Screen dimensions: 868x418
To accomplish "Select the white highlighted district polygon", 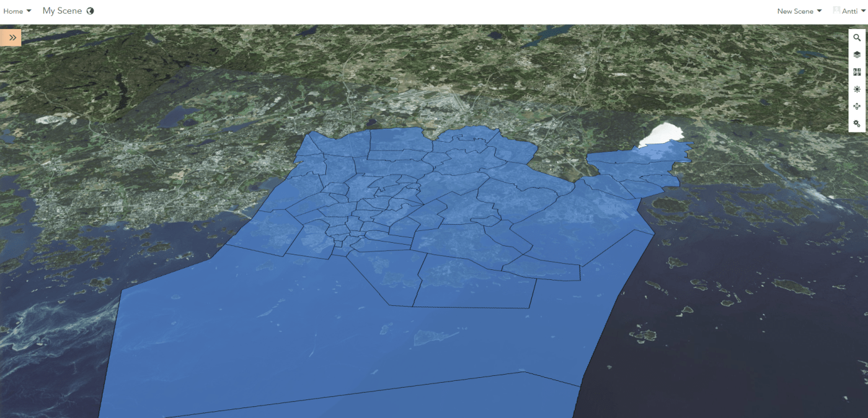I will click(x=662, y=133).
